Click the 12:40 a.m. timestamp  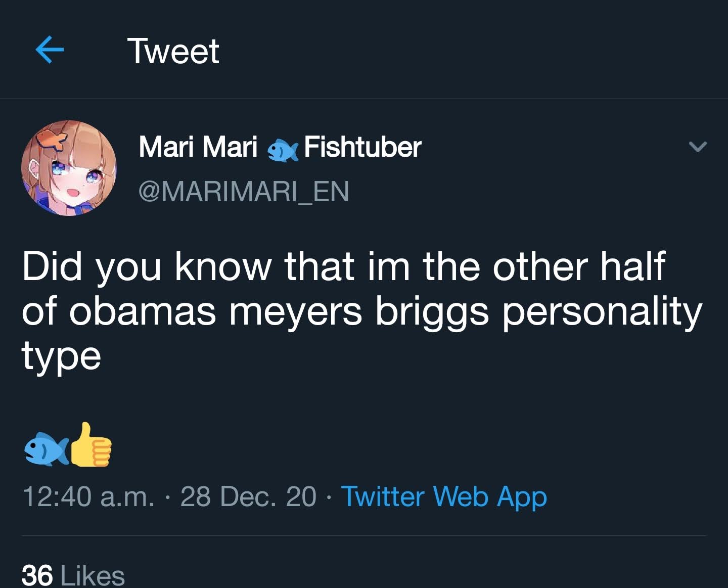point(88,496)
